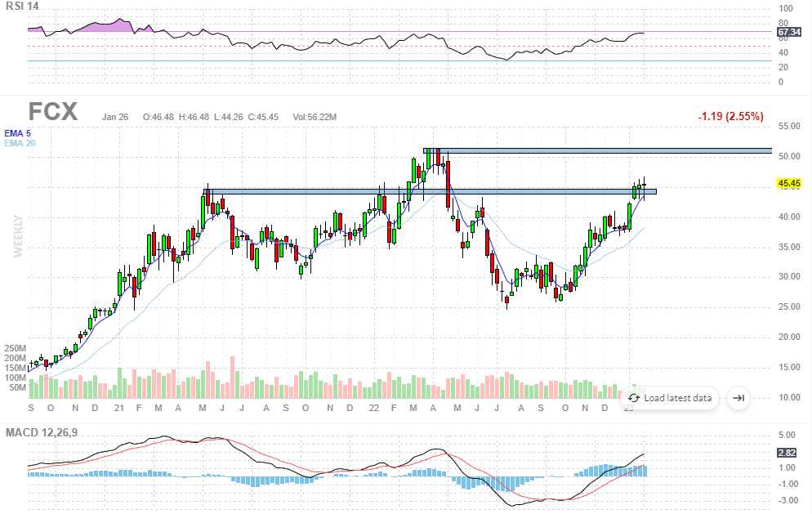812x514 pixels.
Task: Select the EMA 5 indicator label
Action: pyautogui.click(x=17, y=133)
